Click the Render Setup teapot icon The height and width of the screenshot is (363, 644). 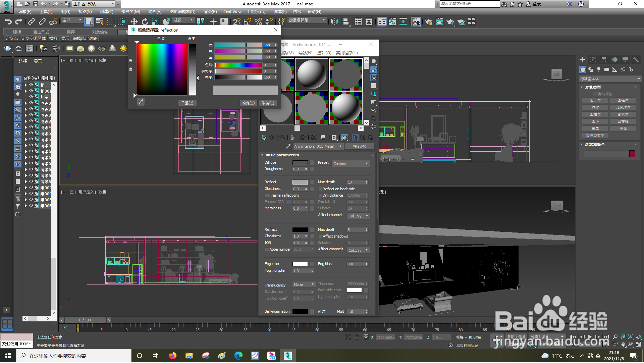coord(428,22)
